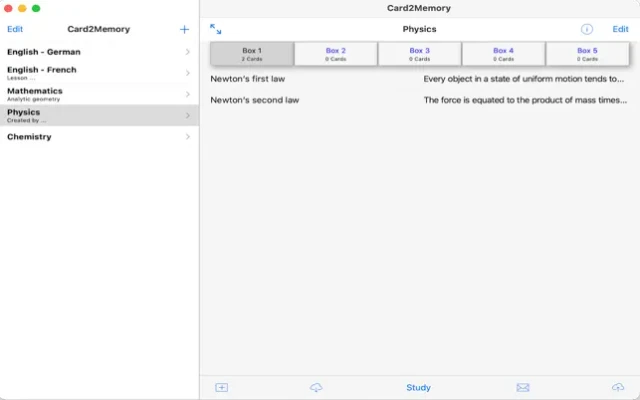Select the Physics card set
The image size is (640, 400).
pyautogui.click(x=99, y=116)
